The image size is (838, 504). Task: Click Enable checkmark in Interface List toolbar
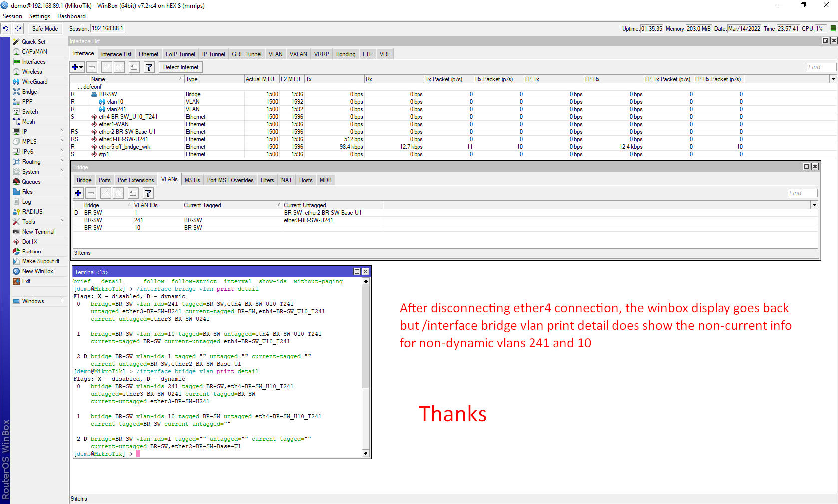tap(106, 67)
